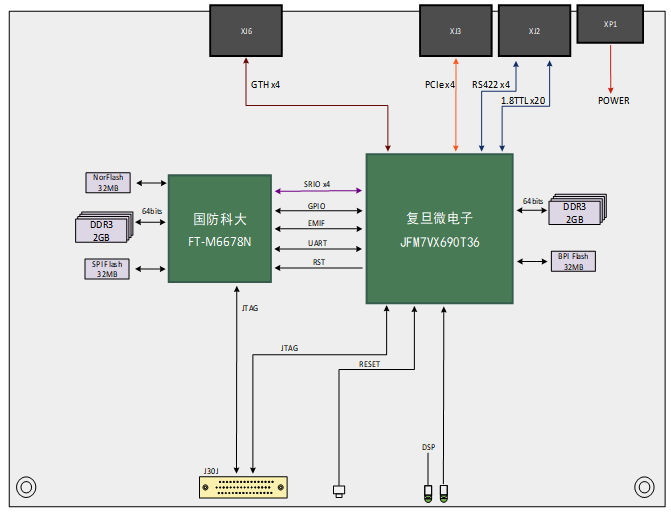Viewport: 671px width, 513px height.
Task: Select 64bits label next to FT-M6678N DDR3
Action: tap(152, 211)
